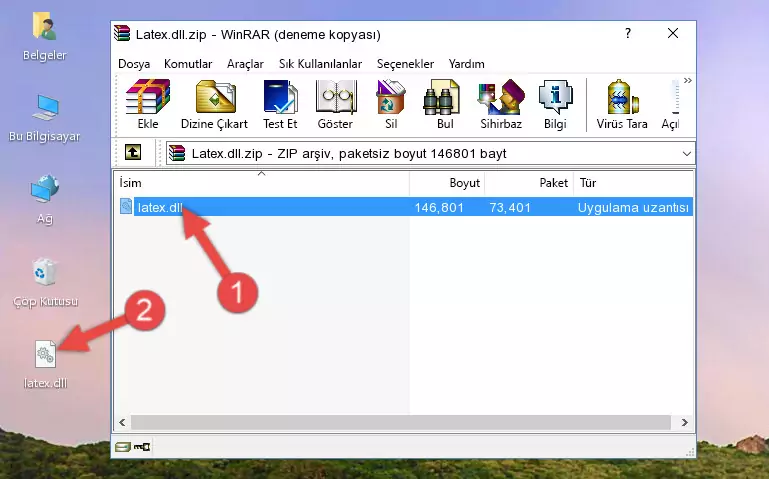This screenshot has height=479, width=769.
Task: Expand hidden toolbar items chevron
Action: pos(688,80)
